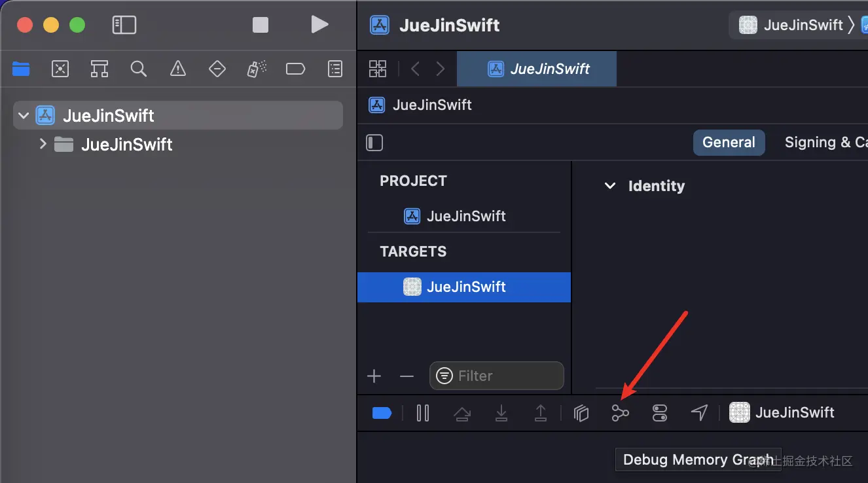The height and width of the screenshot is (483, 868).
Task: Remove the selected target with minus button
Action: (407, 376)
